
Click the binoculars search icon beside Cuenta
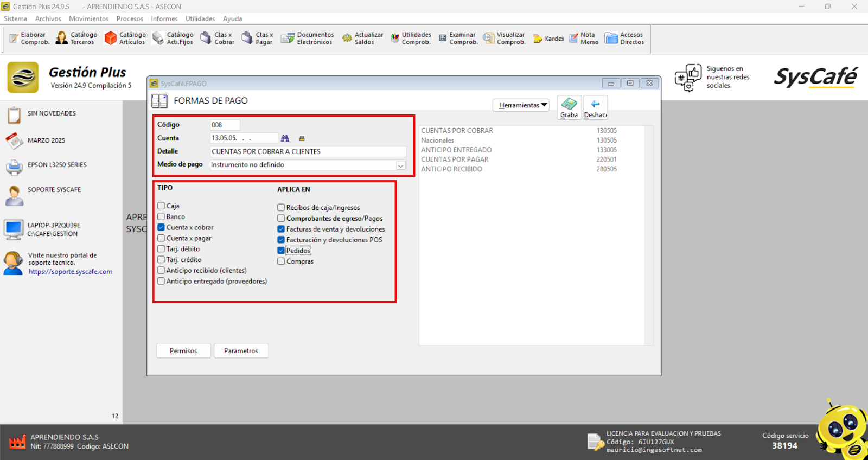(x=285, y=138)
